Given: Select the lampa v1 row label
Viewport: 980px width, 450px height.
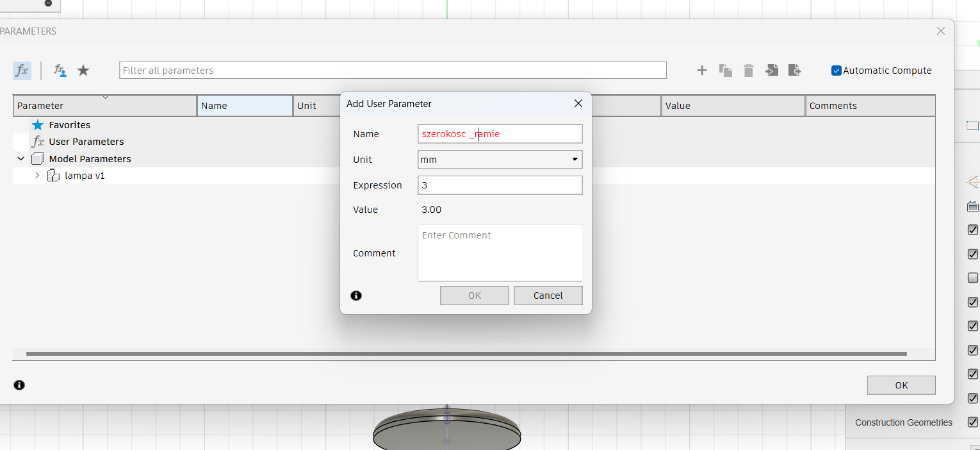Looking at the screenshot, I should pos(85,176).
